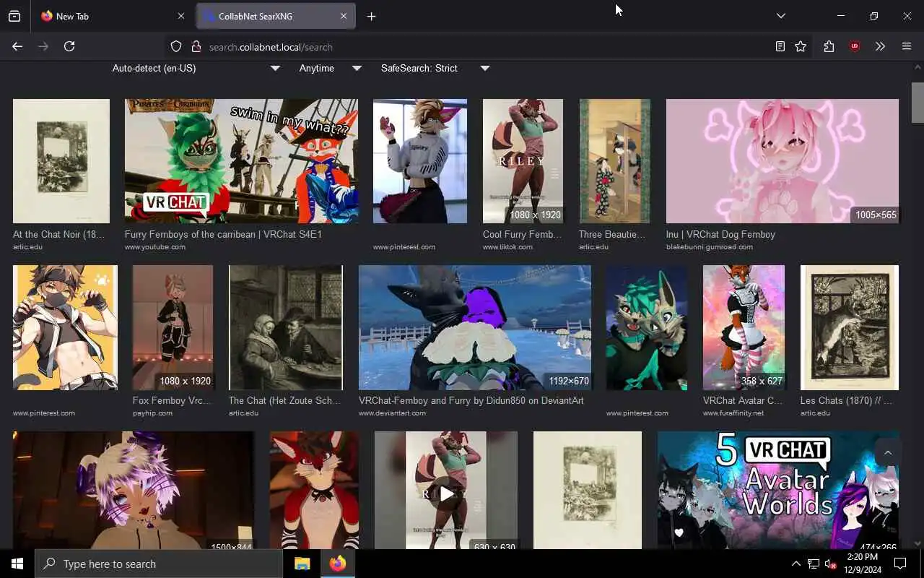Screen dimensions: 924x578
Task: Open a new tab with plus button
Action: tap(371, 16)
